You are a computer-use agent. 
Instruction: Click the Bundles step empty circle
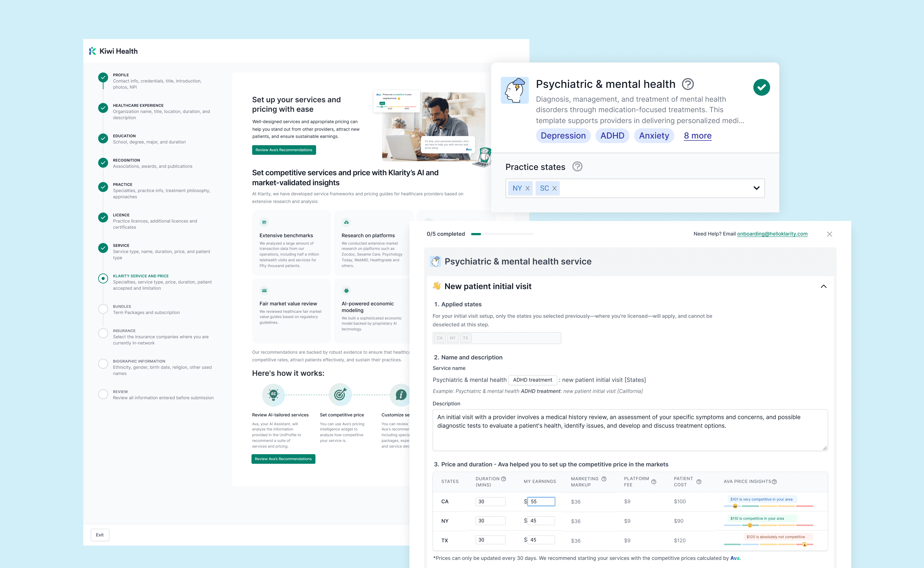click(x=103, y=309)
